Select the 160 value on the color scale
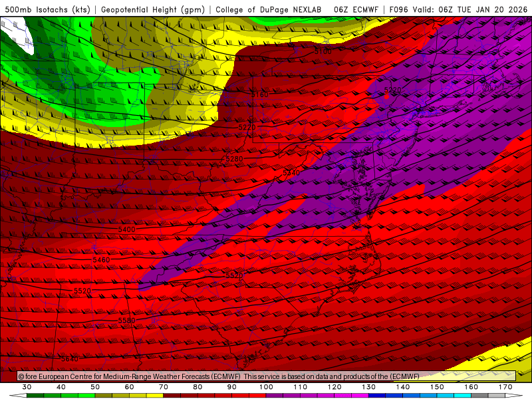This screenshot has width=532, height=399. point(471,387)
